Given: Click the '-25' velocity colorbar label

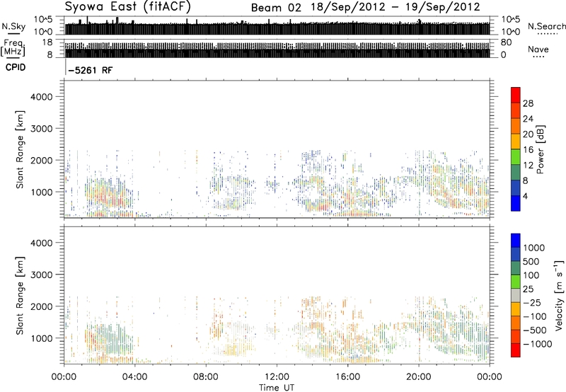Looking at the screenshot, I should [533, 303].
